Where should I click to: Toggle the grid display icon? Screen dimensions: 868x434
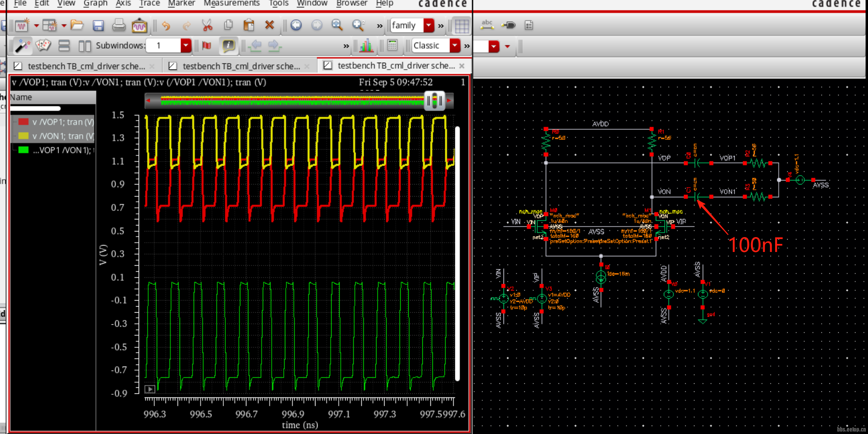[461, 26]
